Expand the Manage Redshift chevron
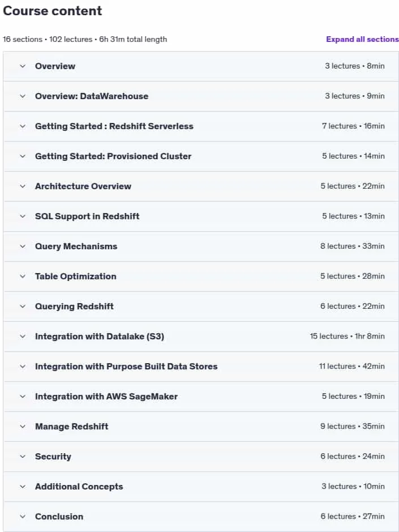 23,427
